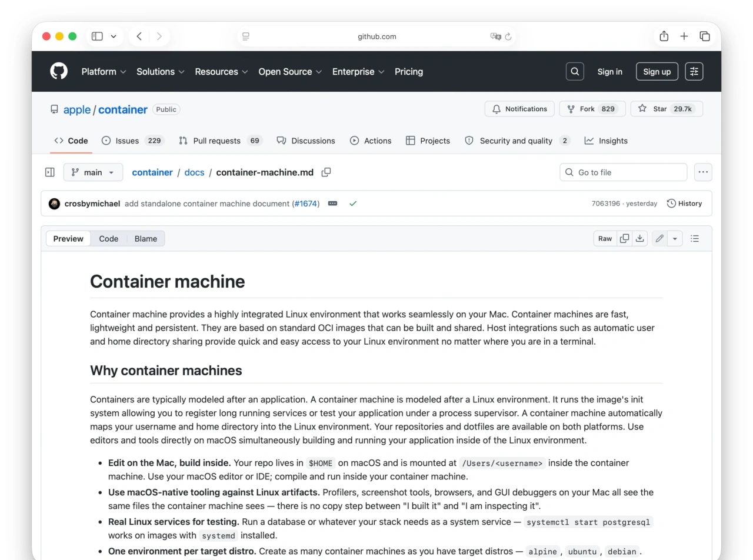The width and height of the screenshot is (753, 560).
Task: Click the Sign up button
Action: pyautogui.click(x=657, y=72)
